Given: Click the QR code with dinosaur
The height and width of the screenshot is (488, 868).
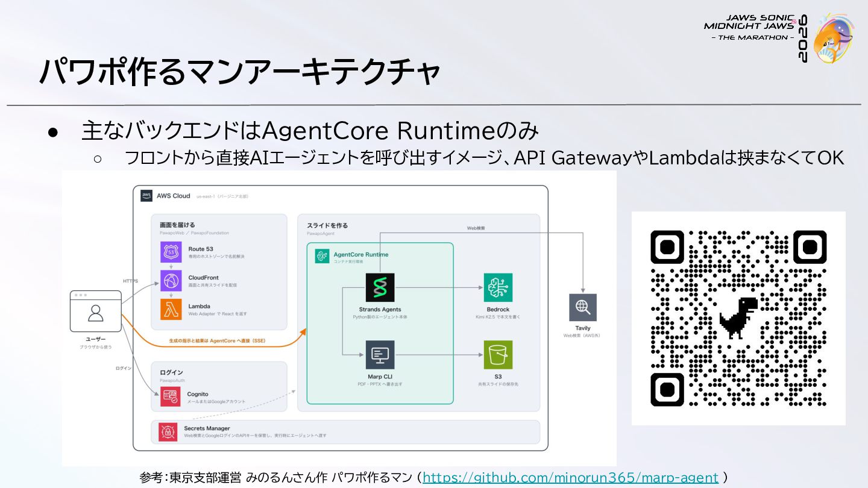Looking at the screenshot, I should tap(738, 318).
